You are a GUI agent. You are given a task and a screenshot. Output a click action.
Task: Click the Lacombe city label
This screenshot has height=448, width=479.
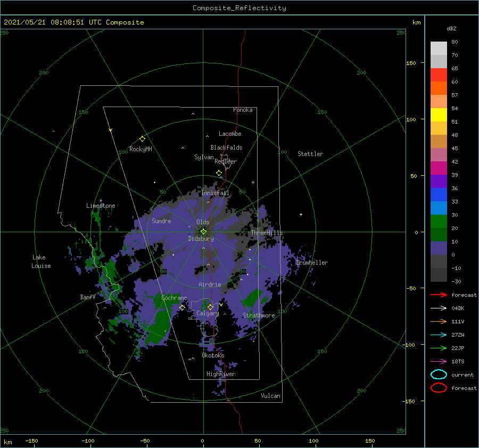tap(230, 134)
